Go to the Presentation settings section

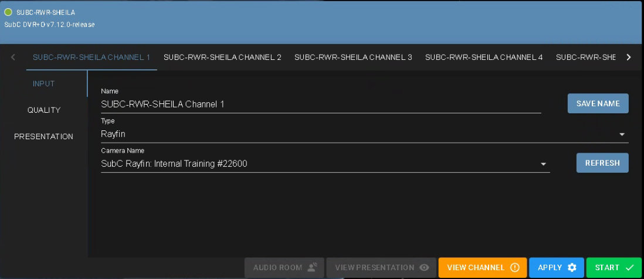pyautogui.click(x=44, y=136)
